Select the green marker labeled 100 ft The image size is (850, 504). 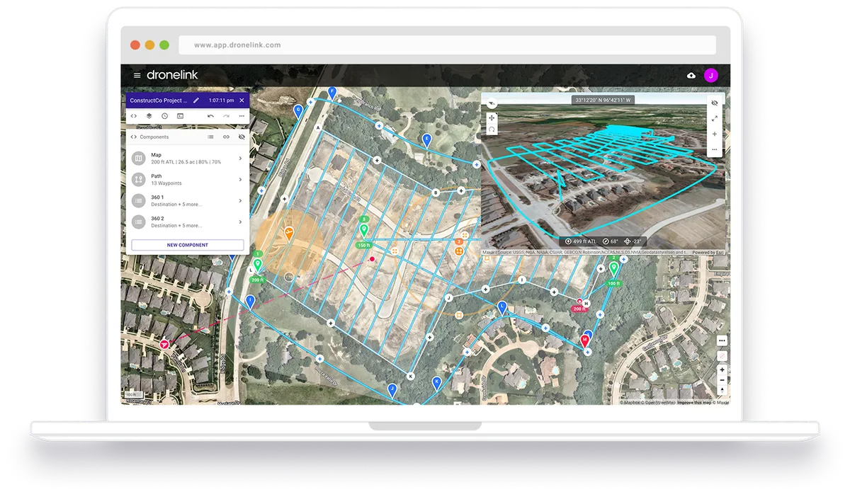pyautogui.click(x=613, y=269)
